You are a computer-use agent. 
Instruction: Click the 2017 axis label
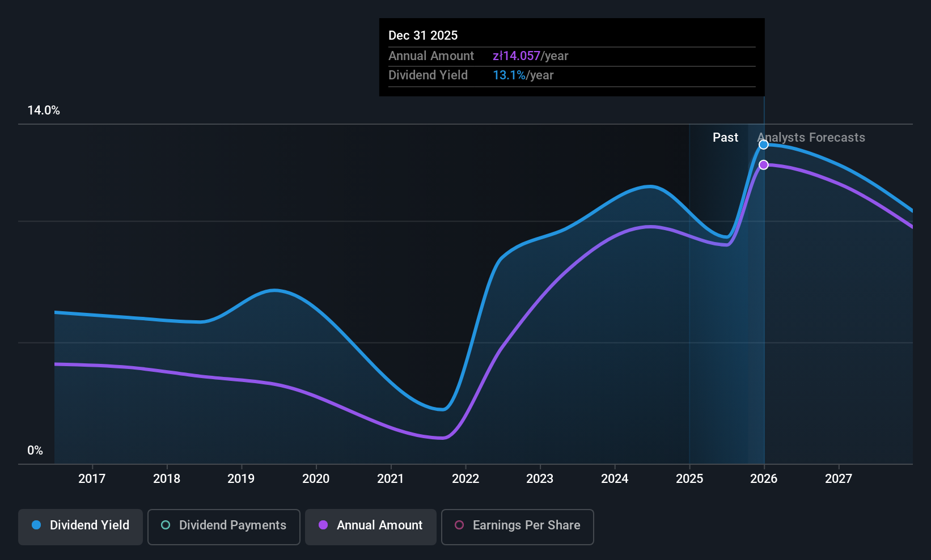(x=92, y=478)
